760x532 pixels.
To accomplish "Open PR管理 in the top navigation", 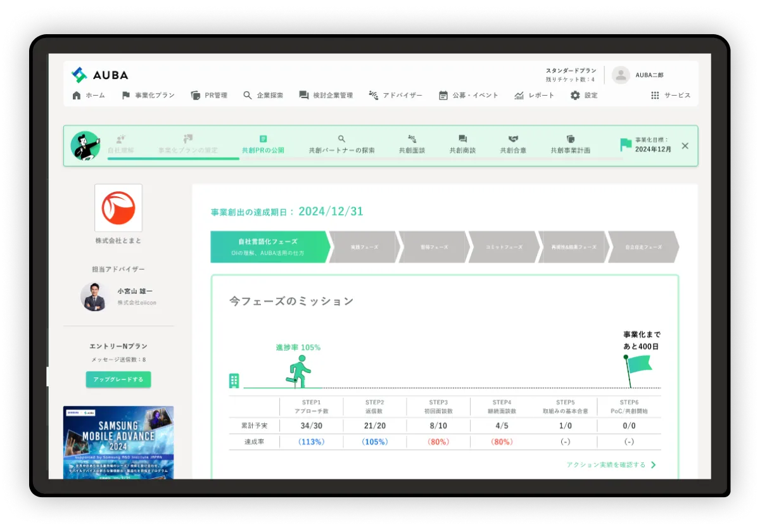I will [x=209, y=96].
